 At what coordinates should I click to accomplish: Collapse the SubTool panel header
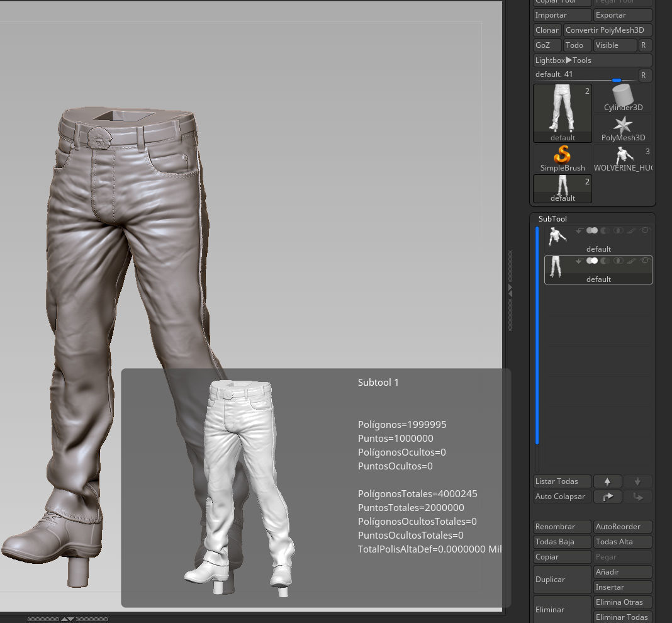pos(552,218)
